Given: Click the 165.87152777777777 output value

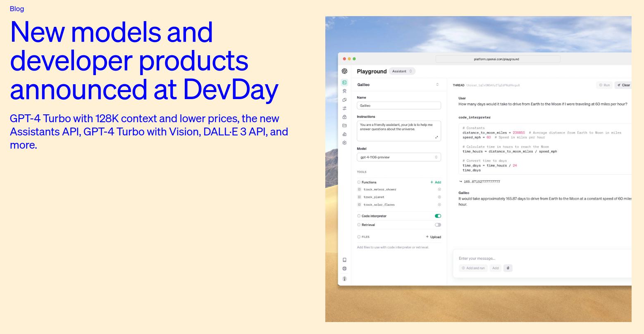Looking at the screenshot, I should coord(482,182).
